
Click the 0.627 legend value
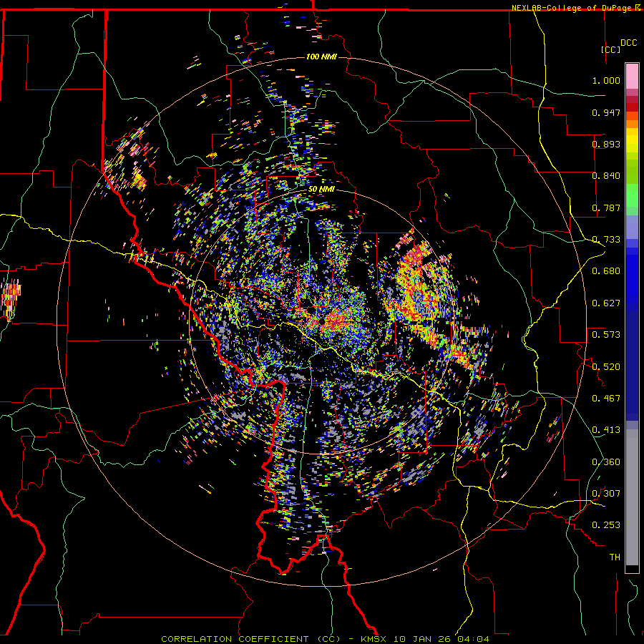click(606, 303)
